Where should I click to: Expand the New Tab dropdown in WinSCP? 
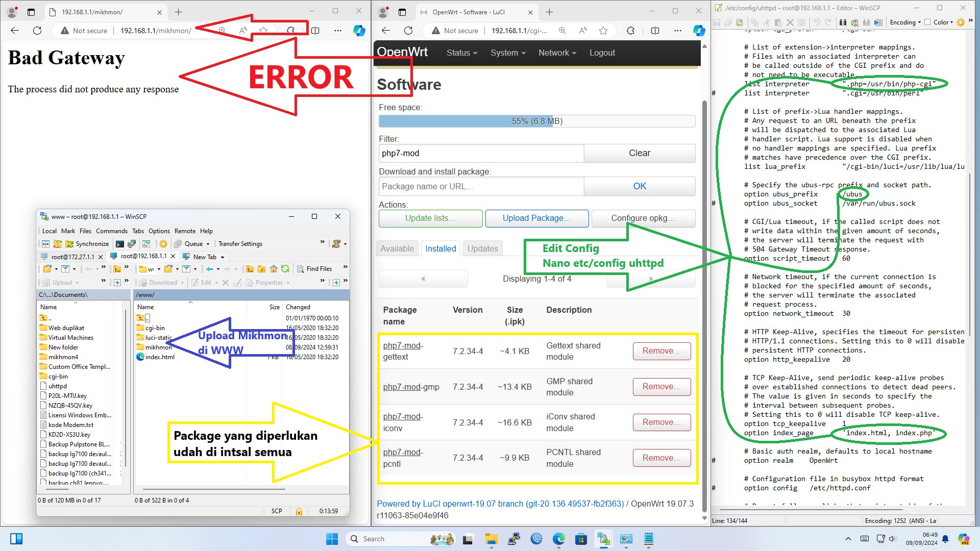223,257
